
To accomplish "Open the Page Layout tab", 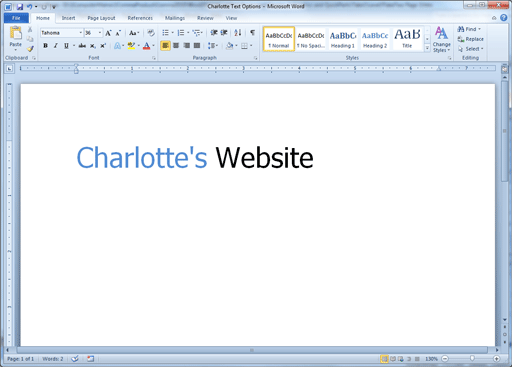I will click(x=101, y=18).
